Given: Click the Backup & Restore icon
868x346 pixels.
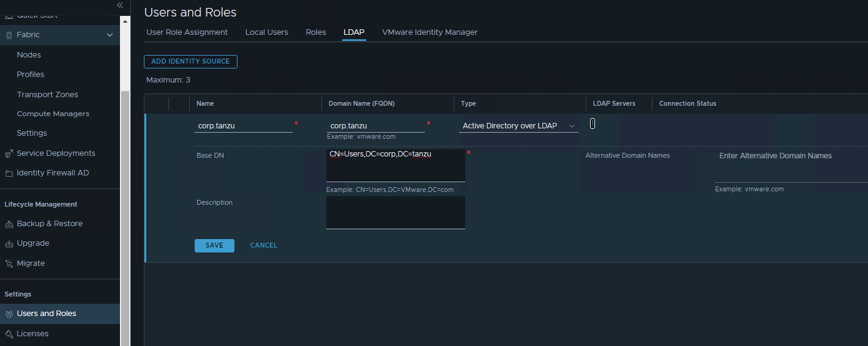Looking at the screenshot, I should coord(9,224).
